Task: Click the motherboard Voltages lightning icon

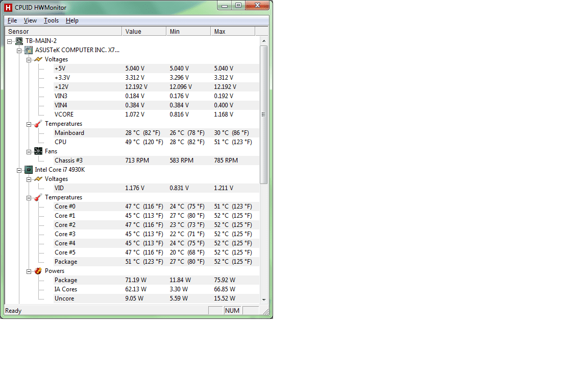Action: click(38, 59)
